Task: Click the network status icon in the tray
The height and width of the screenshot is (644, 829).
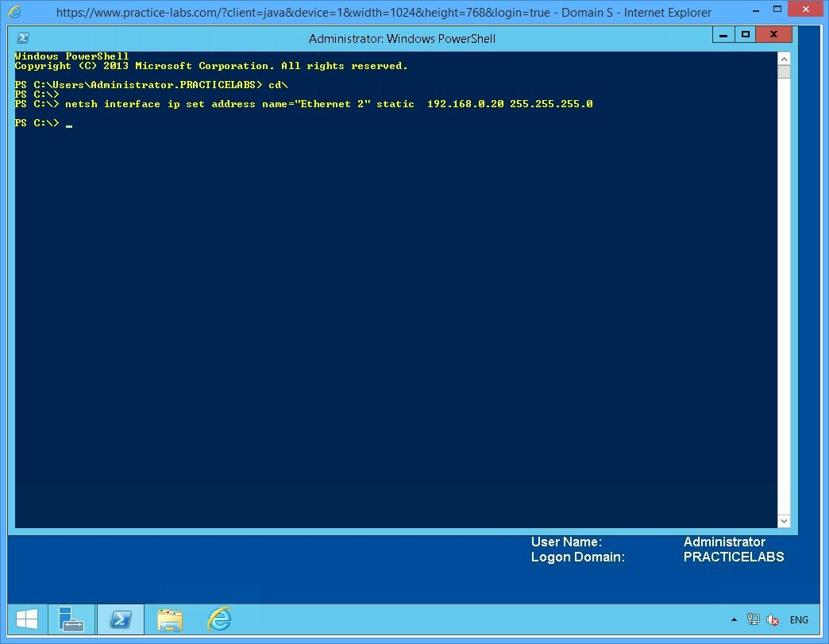Action: click(753, 619)
